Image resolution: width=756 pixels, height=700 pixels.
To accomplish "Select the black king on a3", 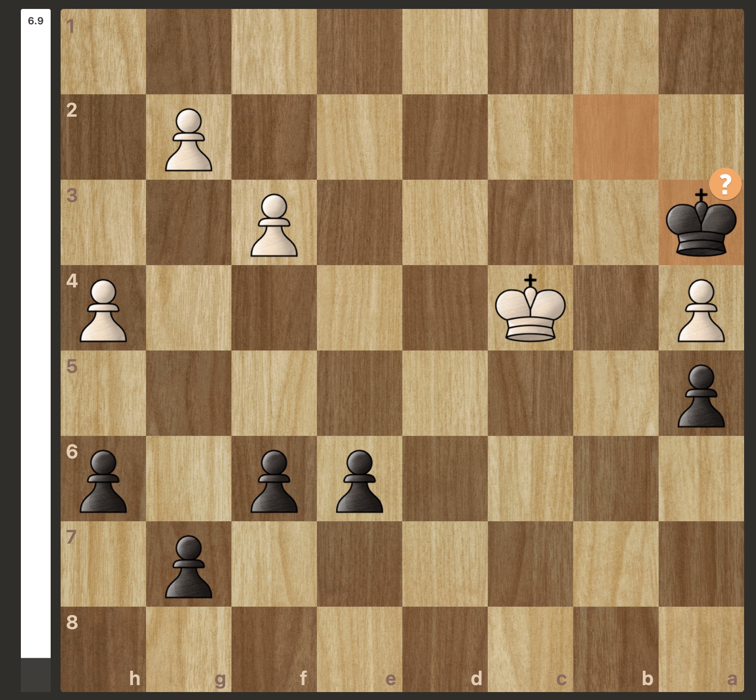I will 701,222.
